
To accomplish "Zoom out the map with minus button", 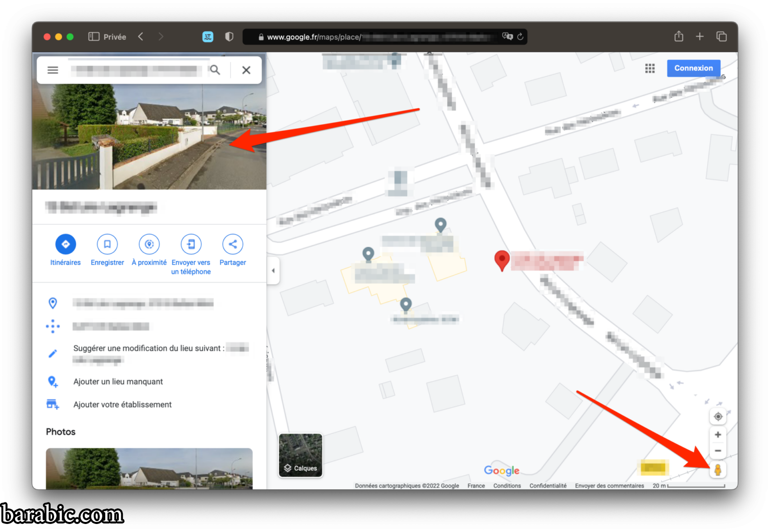I will [718, 451].
